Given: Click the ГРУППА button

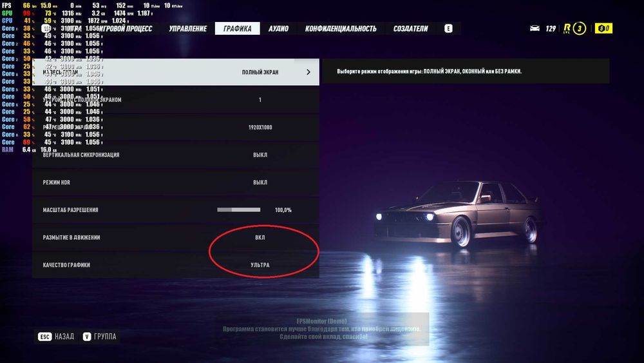Looking at the screenshot, I should (105, 337).
